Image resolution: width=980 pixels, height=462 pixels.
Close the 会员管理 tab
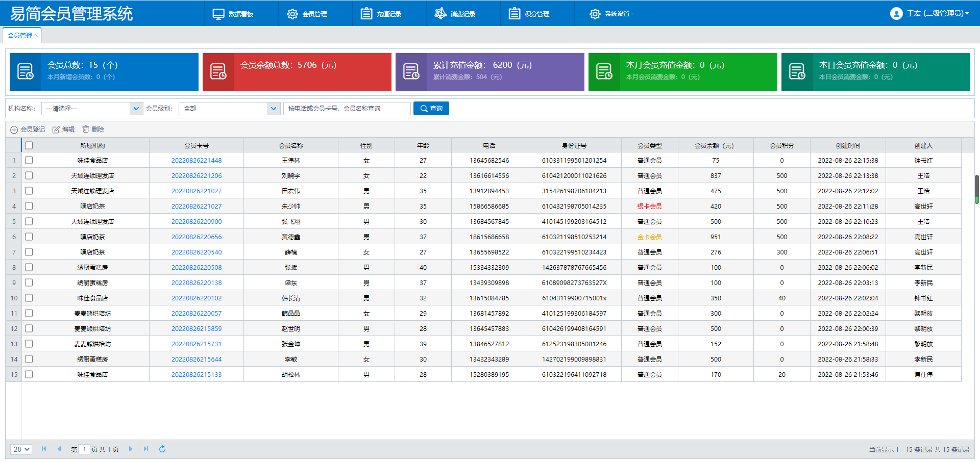click(36, 36)
